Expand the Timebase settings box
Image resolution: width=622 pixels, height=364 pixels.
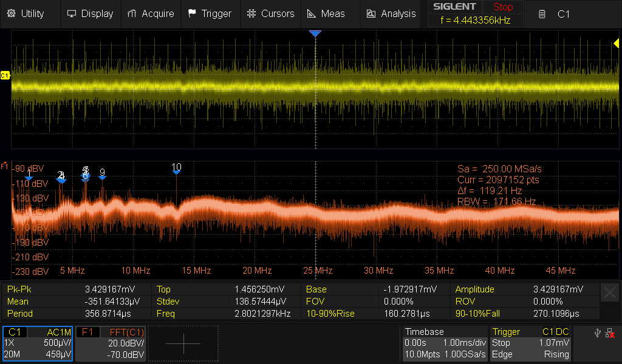coord(445,343)
